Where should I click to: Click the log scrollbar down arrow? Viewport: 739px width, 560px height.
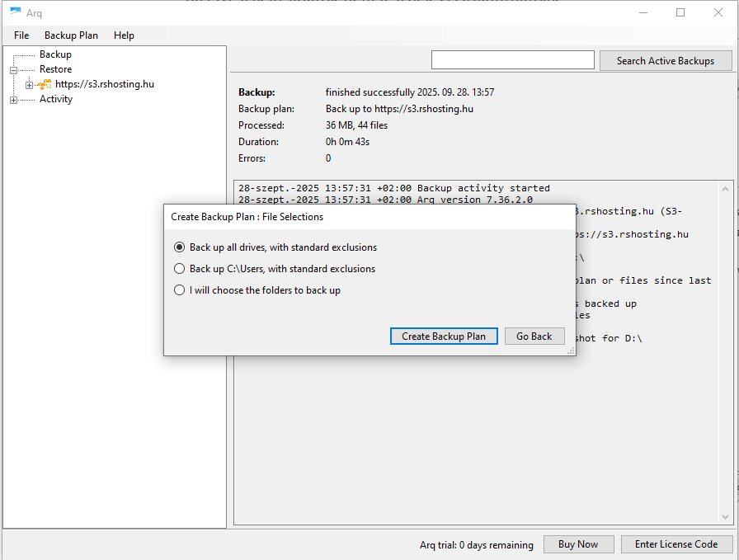[726, 517]
